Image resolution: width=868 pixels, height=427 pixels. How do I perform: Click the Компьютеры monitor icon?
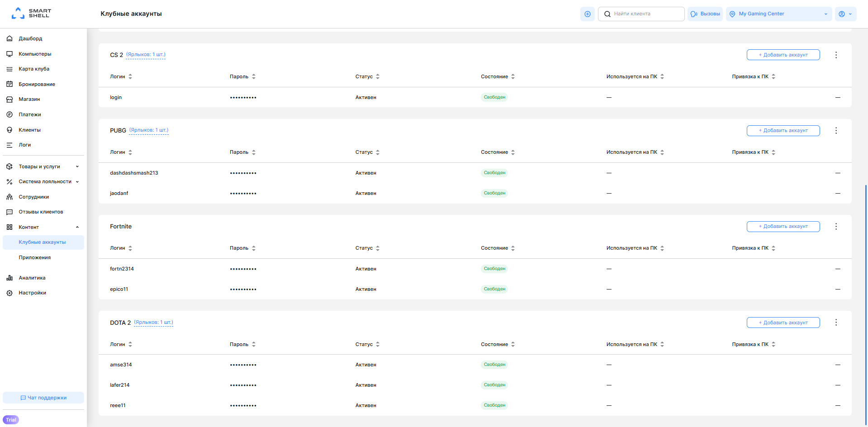click(9, 54)
